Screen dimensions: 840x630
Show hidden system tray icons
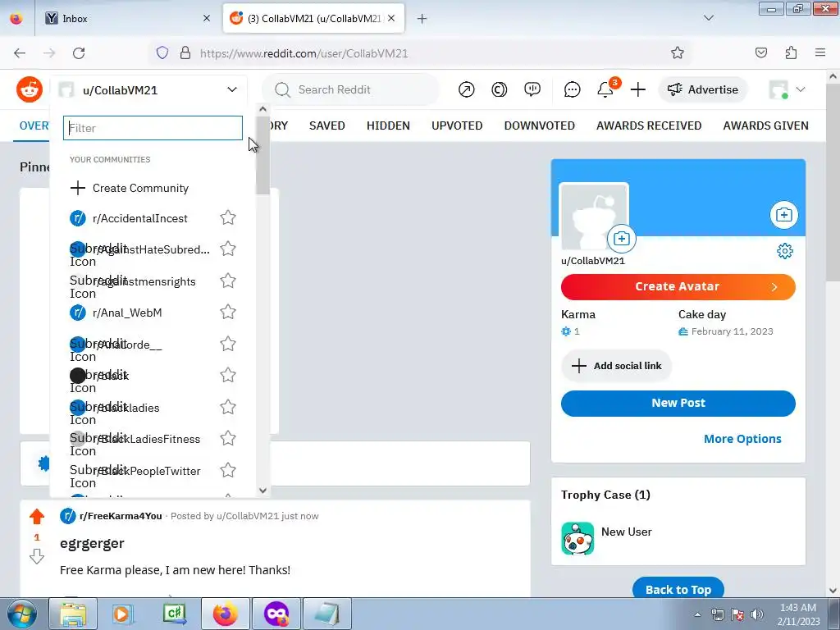pos(697,614)
